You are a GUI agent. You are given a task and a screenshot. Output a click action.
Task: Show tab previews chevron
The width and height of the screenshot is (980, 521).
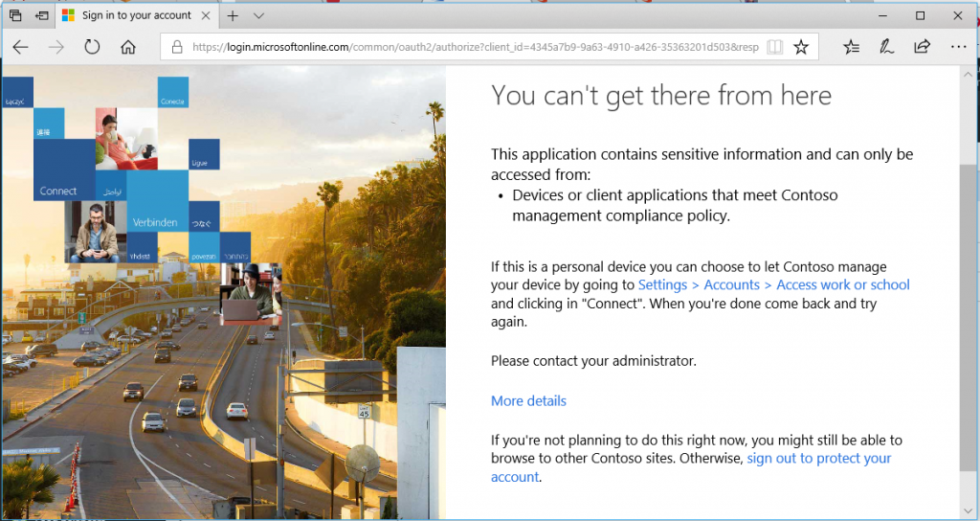pos(258,15)
